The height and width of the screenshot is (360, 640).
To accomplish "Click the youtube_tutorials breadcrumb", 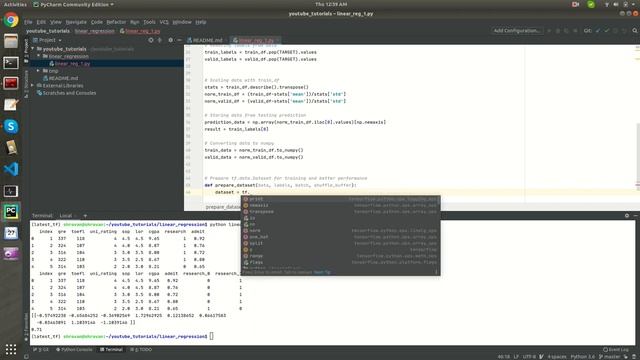I will click(48, 31).
